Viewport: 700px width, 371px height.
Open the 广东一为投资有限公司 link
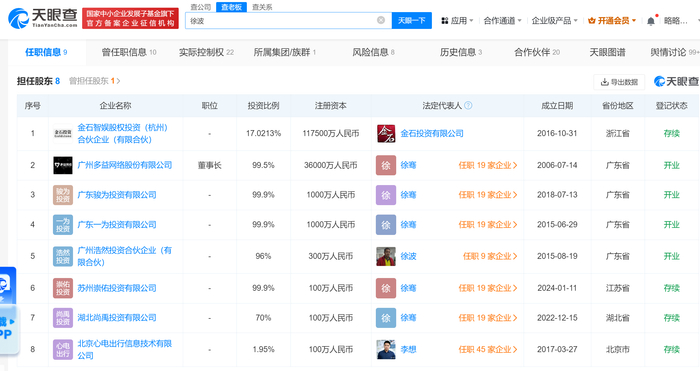(117, 225)
